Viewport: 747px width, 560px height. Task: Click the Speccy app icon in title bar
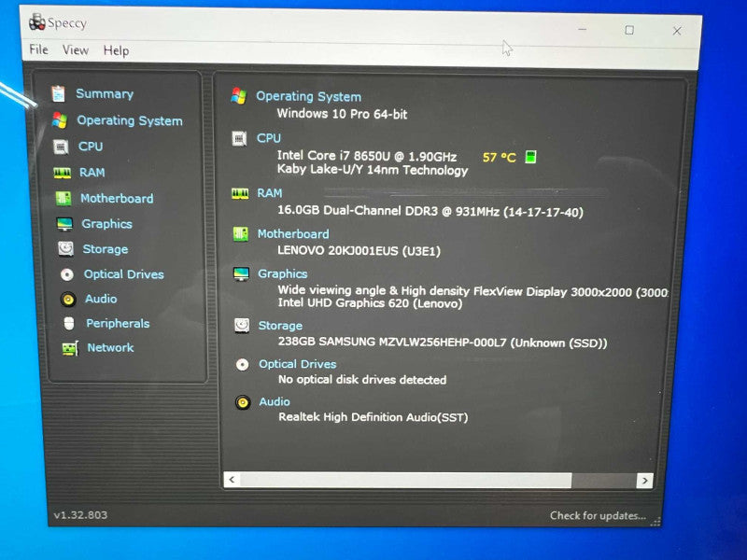click(x=36, y=21)
